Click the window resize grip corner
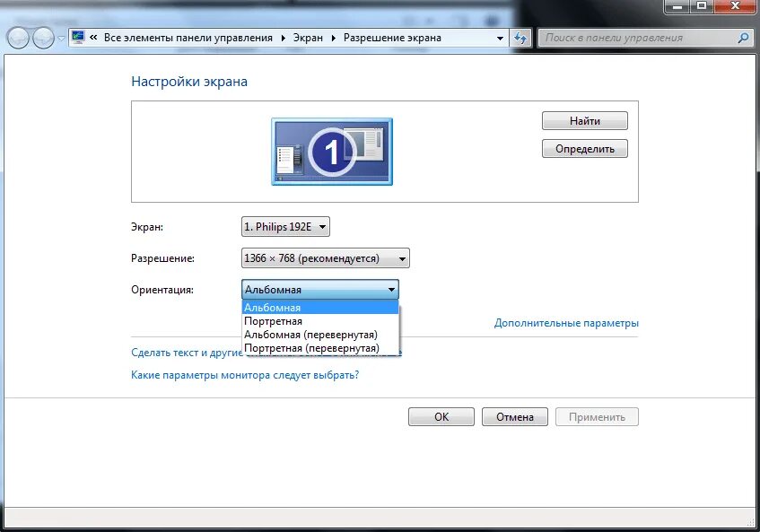 point(751,522)
